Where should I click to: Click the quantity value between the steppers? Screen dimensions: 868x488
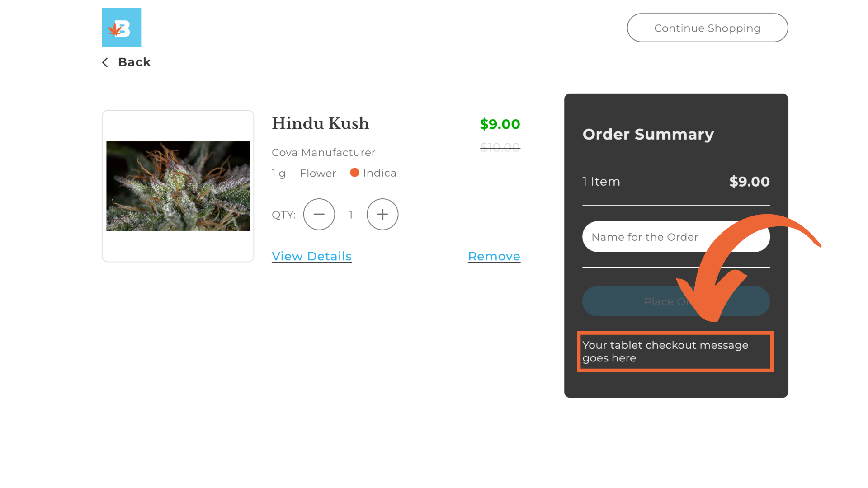pyautogui.click(x=351, y=215)
